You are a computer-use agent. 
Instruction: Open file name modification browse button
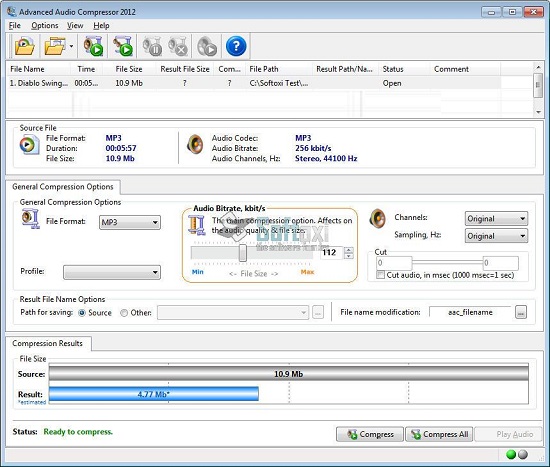tap(521, 312)
